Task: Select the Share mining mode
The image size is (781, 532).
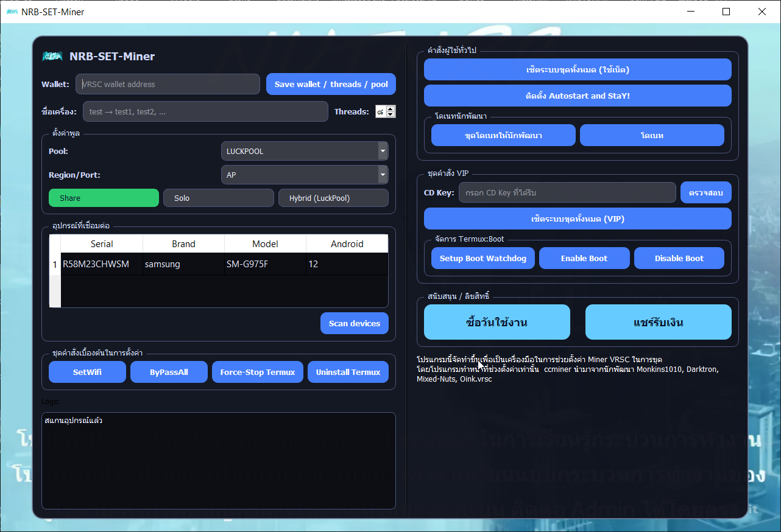Action: [x=104, y=198]
